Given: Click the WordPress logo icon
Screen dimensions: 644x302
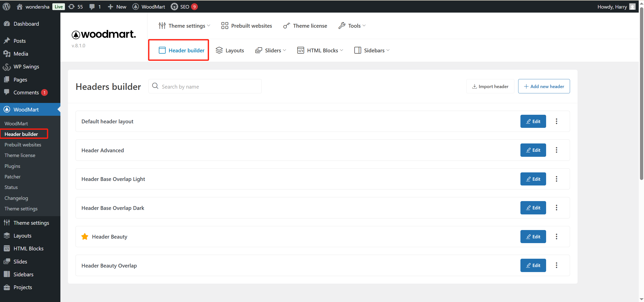Looking at the screenshot, I should tap(7, 7).
